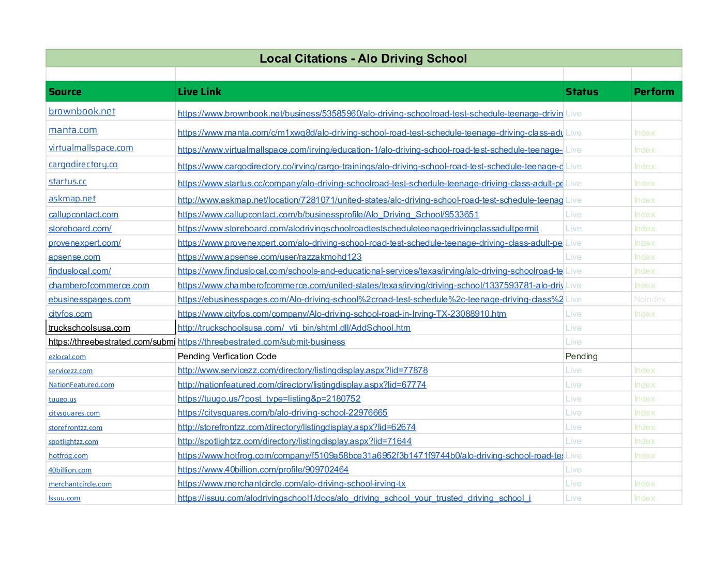The width and height of the screenshot is (728, 563).
Task: Visit the finduslocal.com schools-and-educational-services live URL
Action: point(370,271)
